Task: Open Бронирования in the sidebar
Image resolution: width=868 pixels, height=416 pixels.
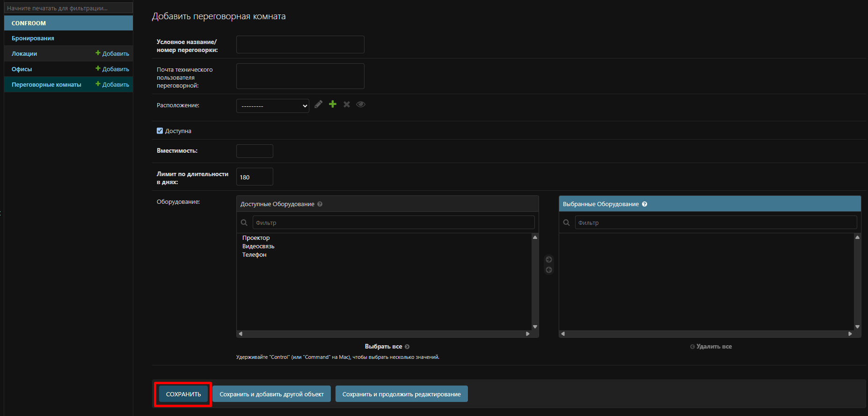Action: (33, 38)
